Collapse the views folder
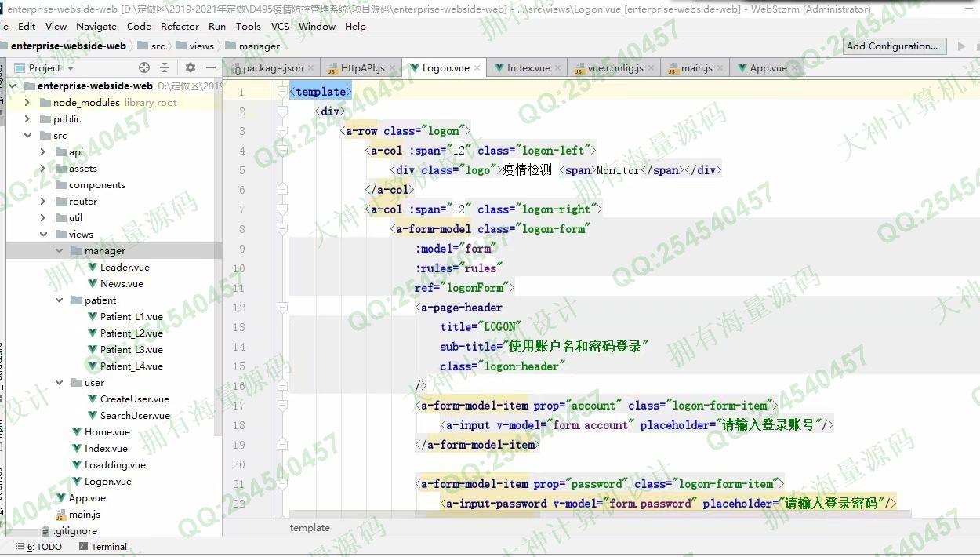 (x=43, y=235)
